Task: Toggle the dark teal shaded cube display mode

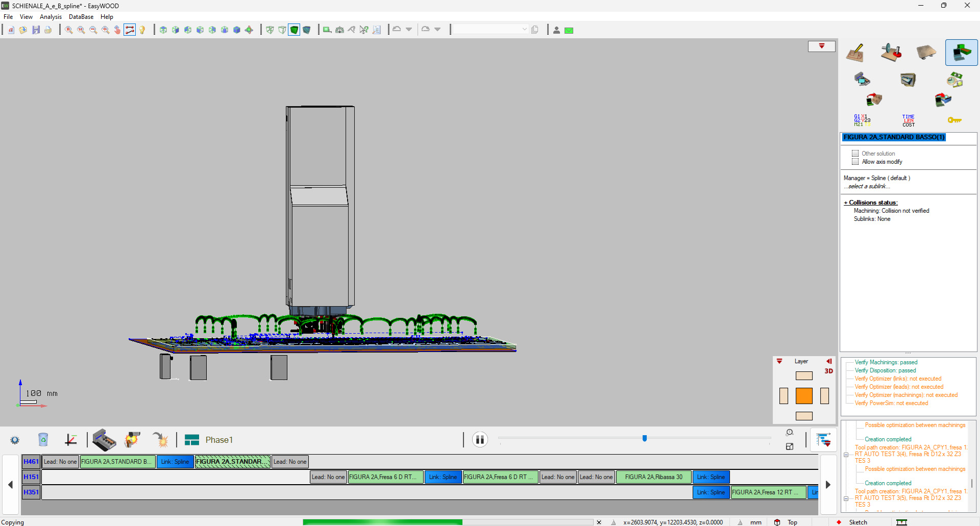Action: 307,30
